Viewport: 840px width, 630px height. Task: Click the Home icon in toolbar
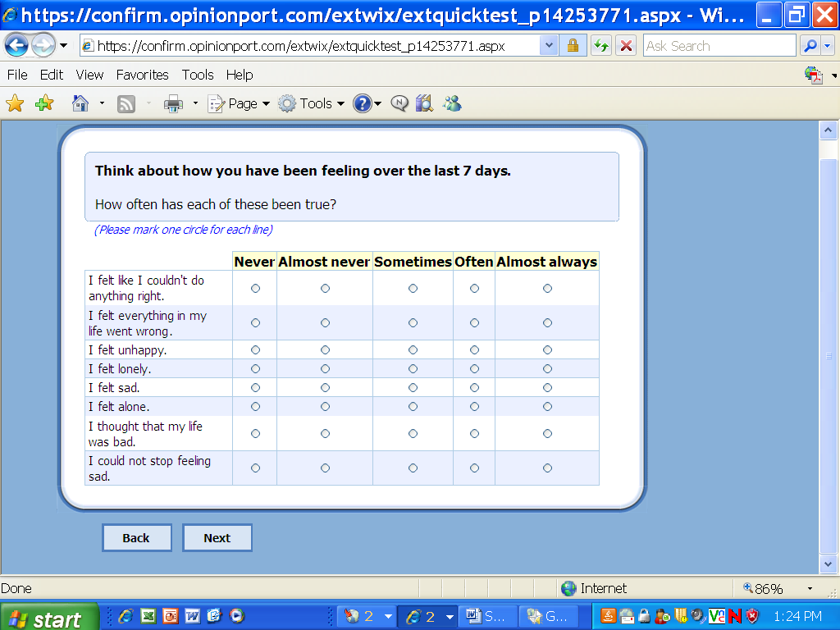[80, 103]
